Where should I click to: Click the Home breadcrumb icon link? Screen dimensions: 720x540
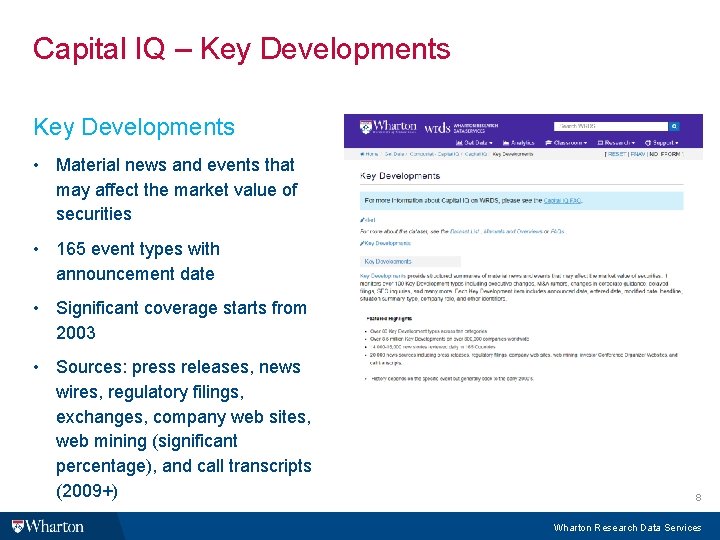(x=369, y=154)
